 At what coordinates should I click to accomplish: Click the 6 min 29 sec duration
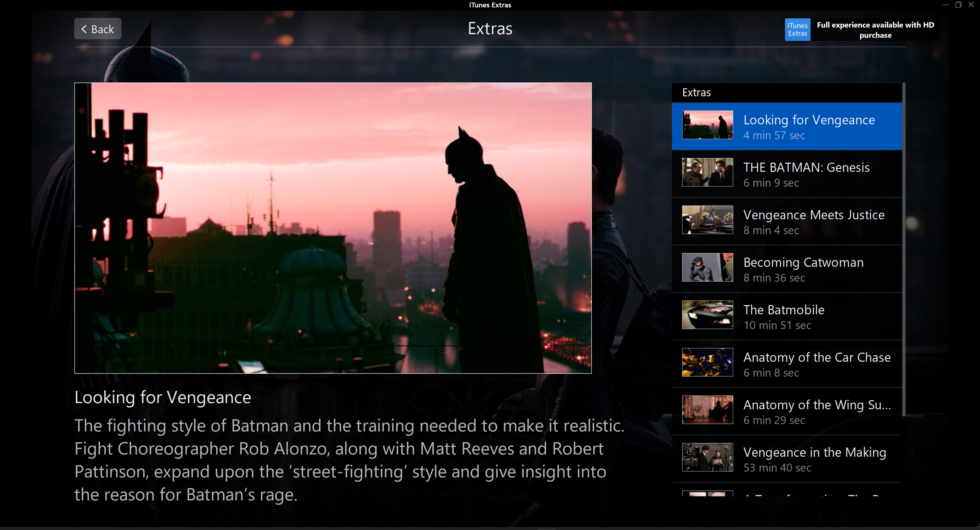774,420
